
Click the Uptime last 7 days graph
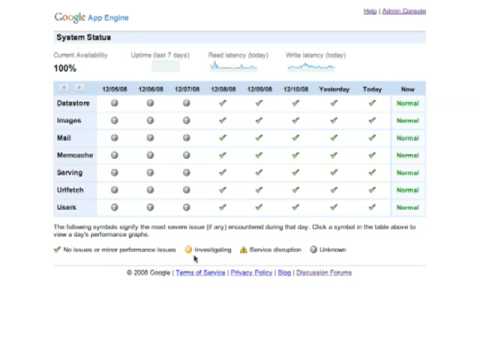click(166, 67)
